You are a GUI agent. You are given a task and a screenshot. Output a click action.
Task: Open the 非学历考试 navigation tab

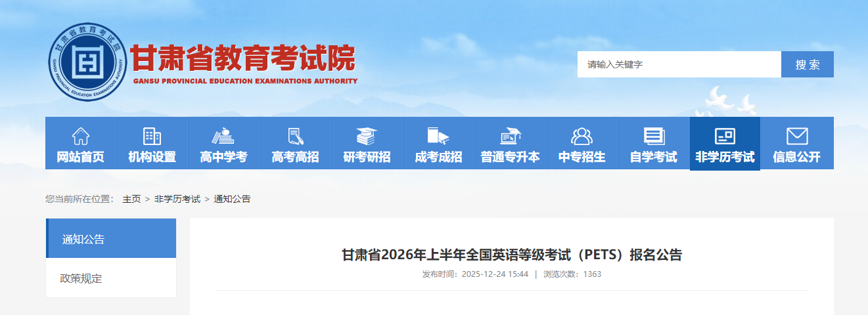pyautogui.click(x=725, y=143)
